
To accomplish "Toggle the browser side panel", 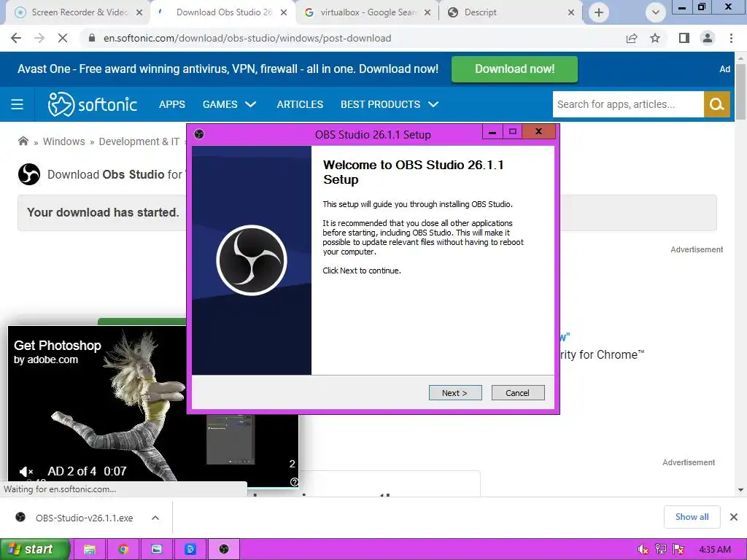I will tap(684, 38).
